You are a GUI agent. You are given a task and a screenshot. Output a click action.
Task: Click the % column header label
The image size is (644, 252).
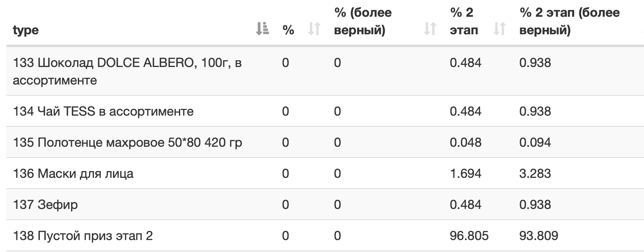point(288,30)
